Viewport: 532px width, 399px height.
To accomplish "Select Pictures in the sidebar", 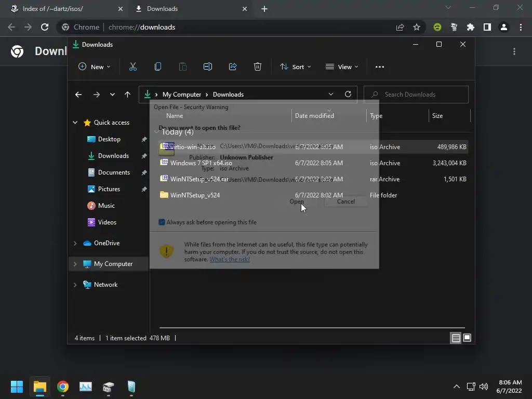I will [x=109, y=189].
